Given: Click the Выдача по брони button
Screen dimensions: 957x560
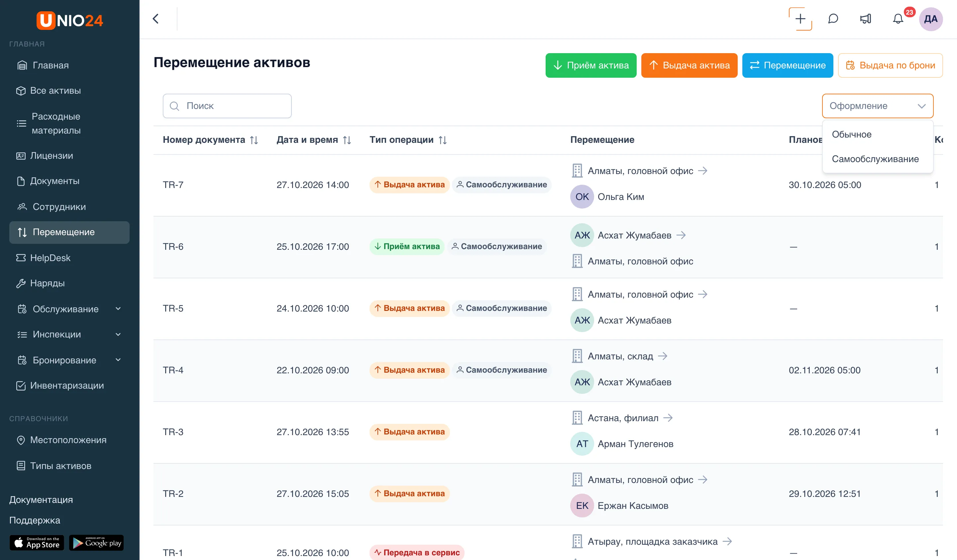Looking at the screenshot, I should point(890,65).
